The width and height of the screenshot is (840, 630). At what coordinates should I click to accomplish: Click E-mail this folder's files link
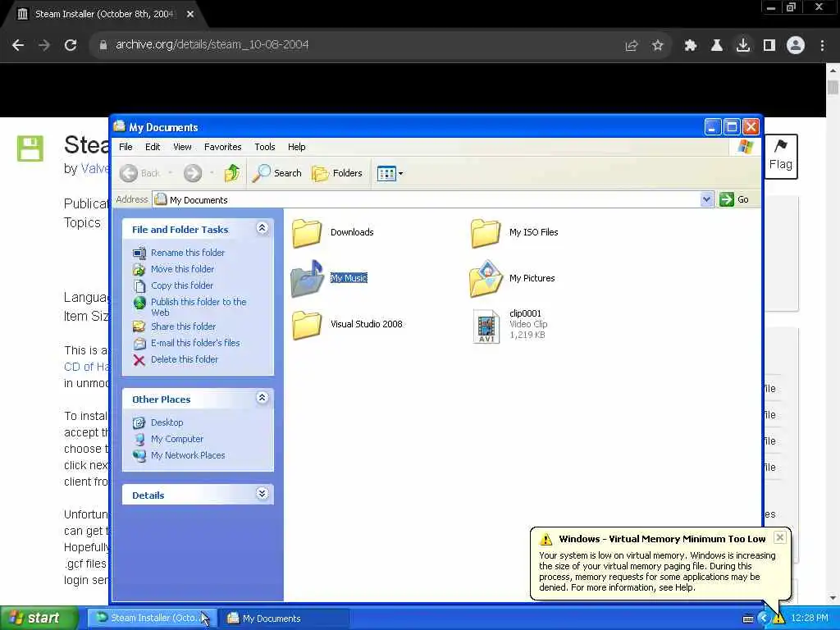pyautogui.click(x=195, y=343)
